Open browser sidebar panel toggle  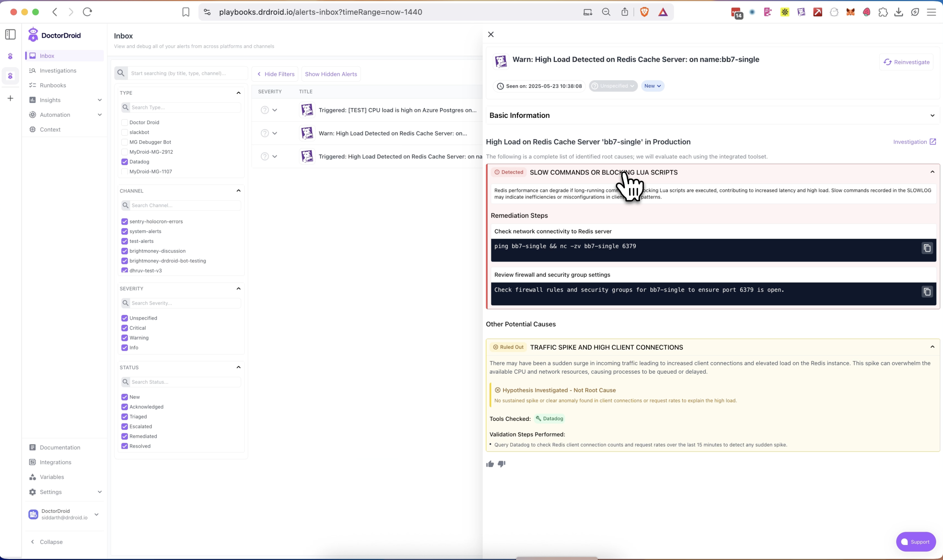click(11, 34)
